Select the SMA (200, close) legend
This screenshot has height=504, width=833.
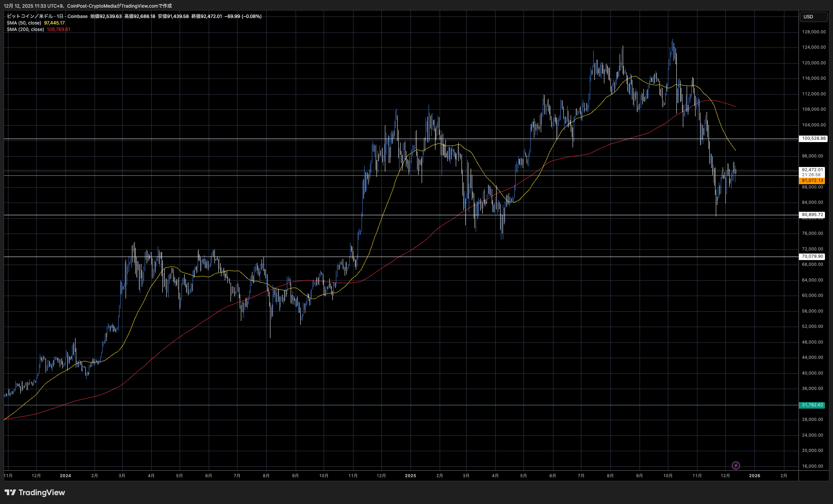[25, 29]
